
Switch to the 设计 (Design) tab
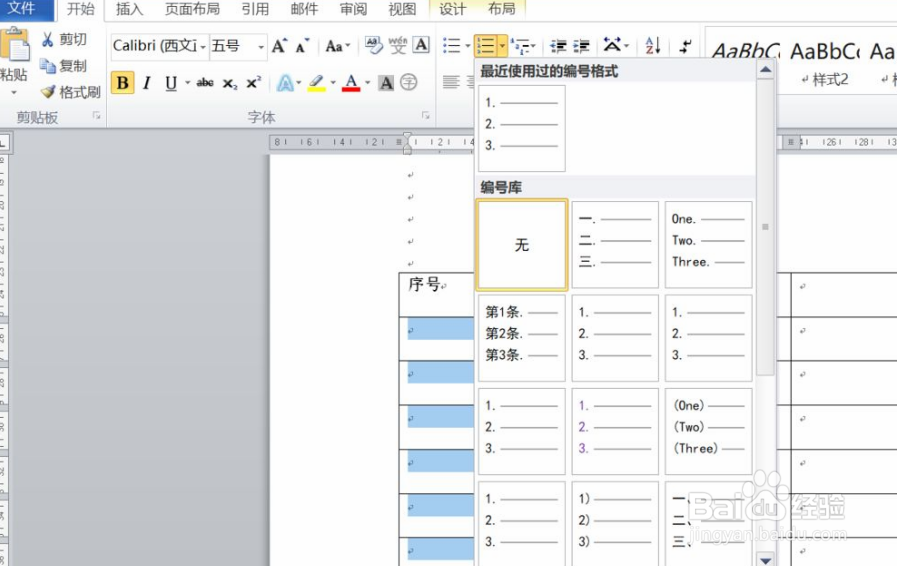453,9
